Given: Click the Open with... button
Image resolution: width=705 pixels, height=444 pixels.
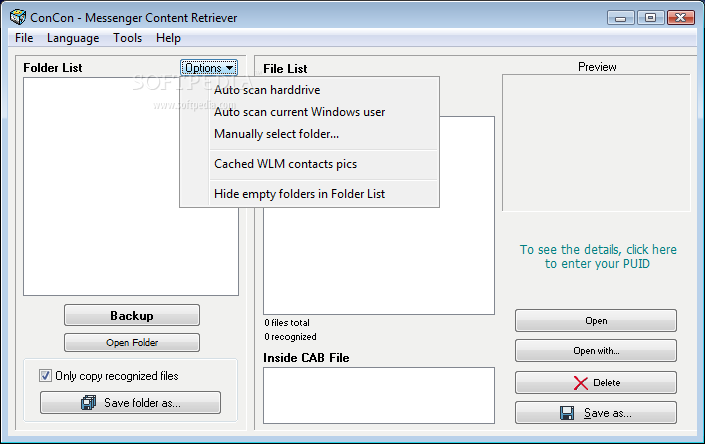Looking at the screenshot, I should point(596,351).
